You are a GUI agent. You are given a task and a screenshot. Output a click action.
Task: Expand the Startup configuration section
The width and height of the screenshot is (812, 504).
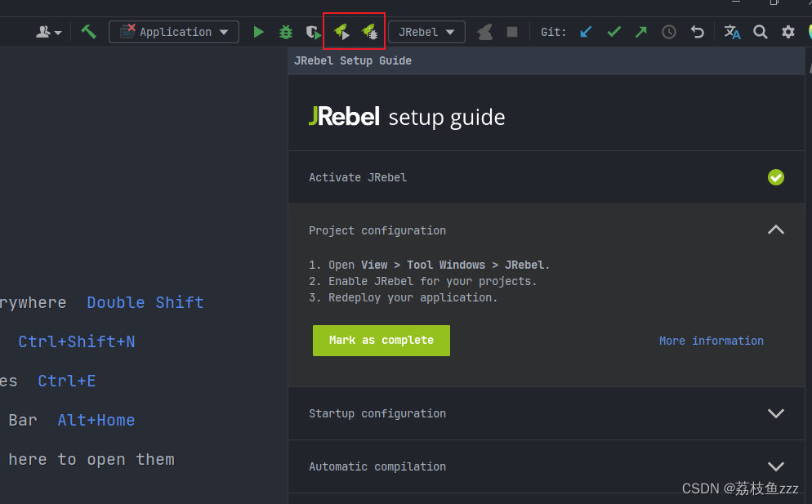point(776,413)
